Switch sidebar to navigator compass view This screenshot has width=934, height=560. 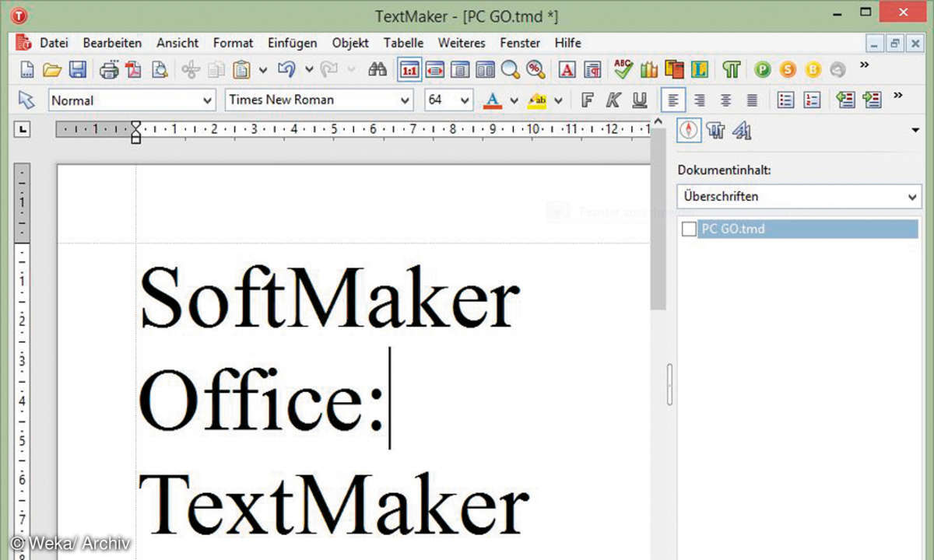(690, 130)
